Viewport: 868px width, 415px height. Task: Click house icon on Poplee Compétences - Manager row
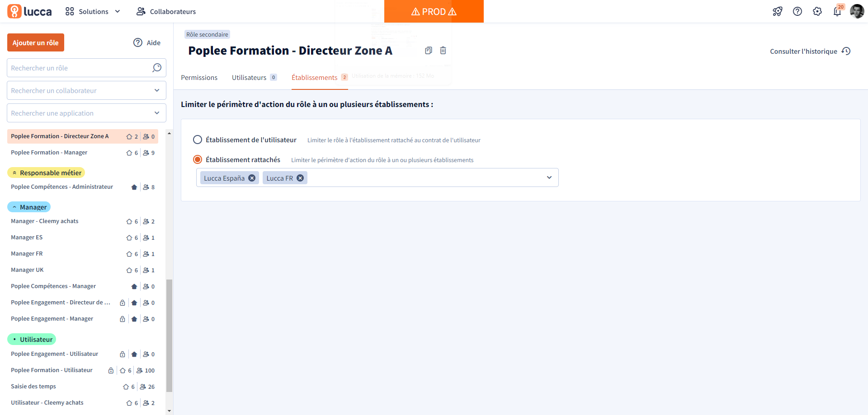[134, 286]
